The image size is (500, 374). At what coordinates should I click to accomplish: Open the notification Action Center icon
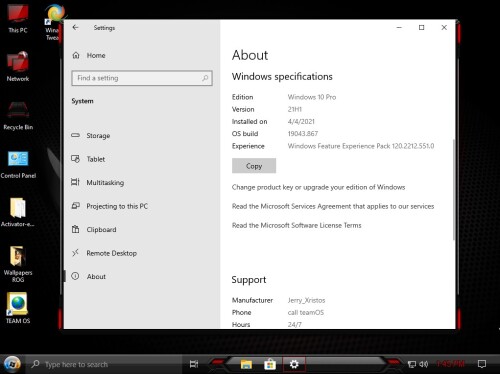482,364
